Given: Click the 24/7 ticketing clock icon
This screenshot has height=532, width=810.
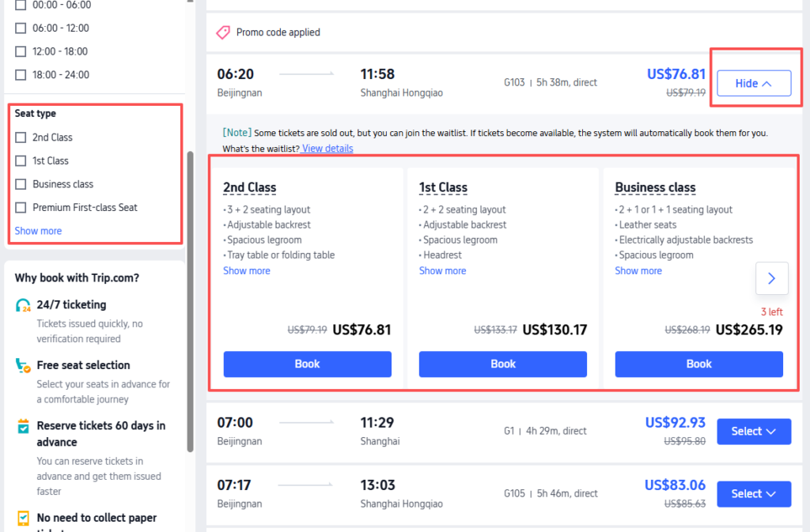Looking at the screenshot, I should coord(23,306).
